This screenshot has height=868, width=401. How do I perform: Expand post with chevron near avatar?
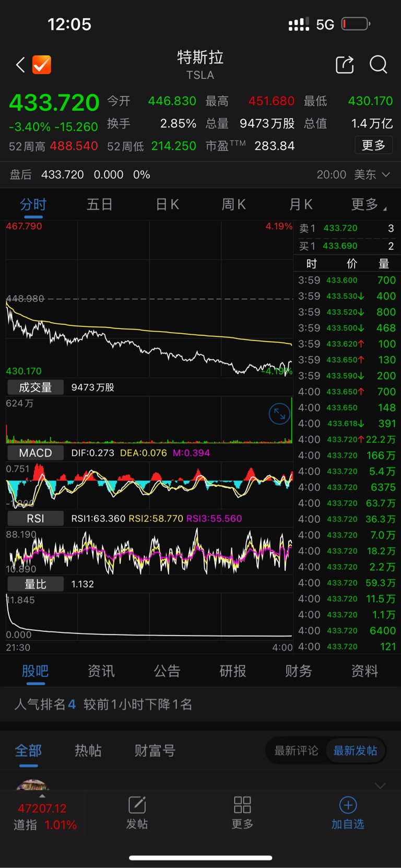tap(380, 785)
